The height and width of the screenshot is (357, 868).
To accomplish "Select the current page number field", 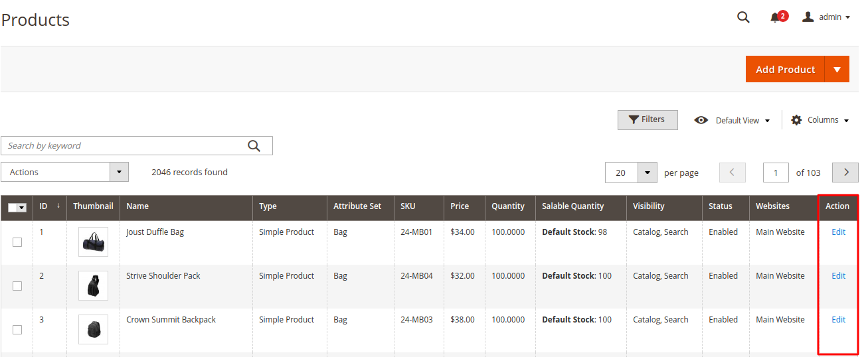I will tap(776, 173).
